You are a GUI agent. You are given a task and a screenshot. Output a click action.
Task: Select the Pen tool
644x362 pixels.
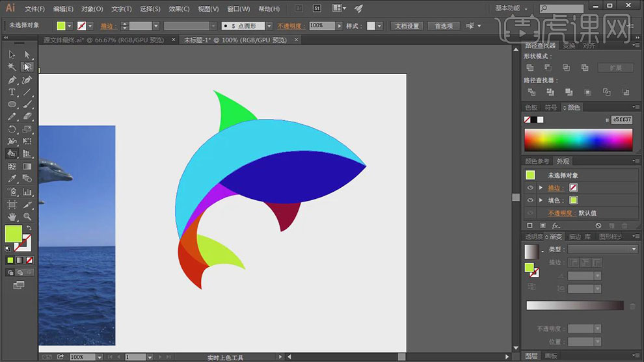point(12,80)
